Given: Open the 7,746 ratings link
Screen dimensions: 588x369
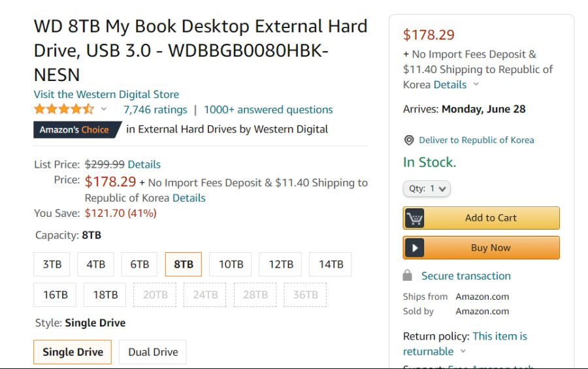Looking at the screenshot, I should 155,110.
